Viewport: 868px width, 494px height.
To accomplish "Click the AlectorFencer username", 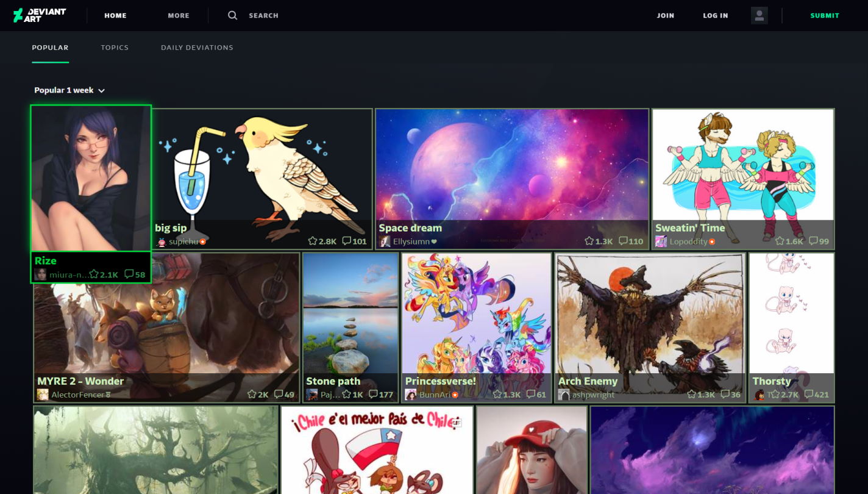I will coord(78,395).
